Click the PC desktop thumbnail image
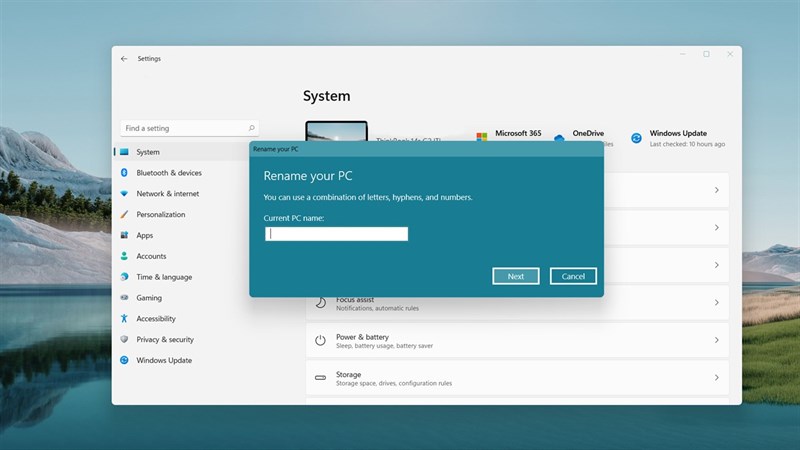Viewport: 800px width, 450px height. click(x=336, y=131)
